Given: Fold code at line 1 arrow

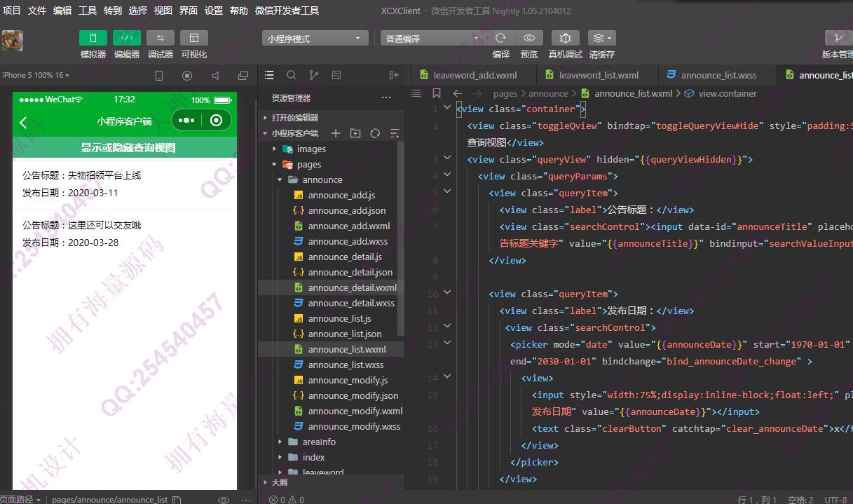Looking at the screenshot, I should (x=448, y=109).
